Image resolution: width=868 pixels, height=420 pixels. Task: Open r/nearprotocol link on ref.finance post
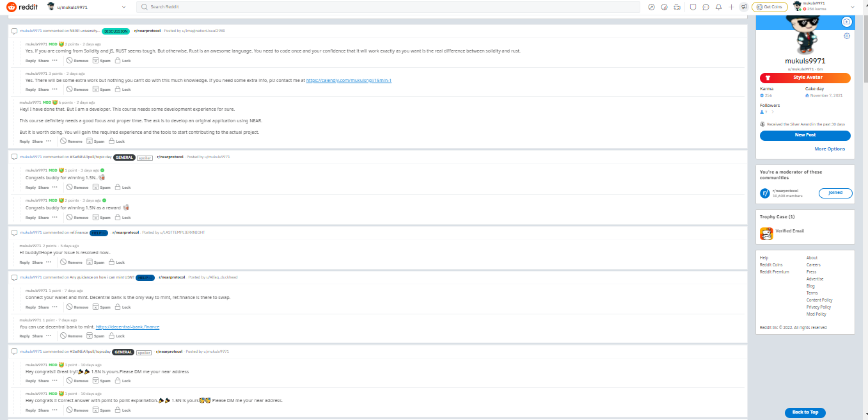tap(125, 232)
